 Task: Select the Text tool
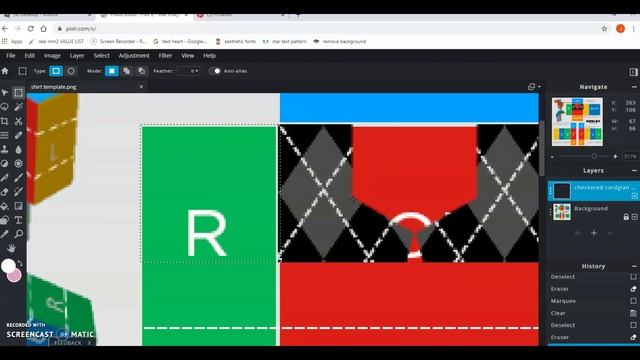pyautogui.click(x=18, y=220)
